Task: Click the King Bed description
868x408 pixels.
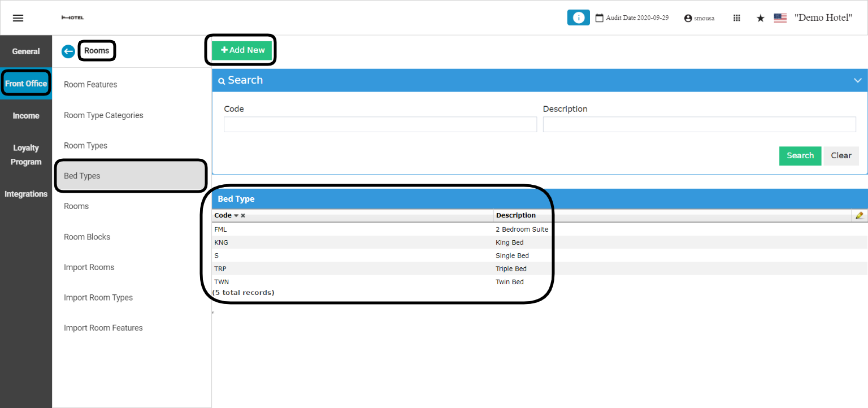Action: (x=510, y=242)
